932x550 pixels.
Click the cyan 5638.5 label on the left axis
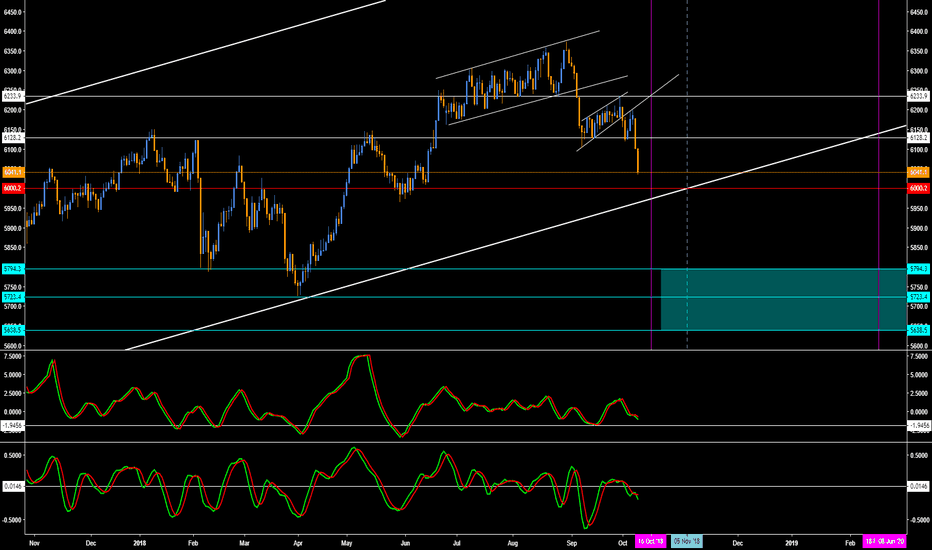pyautogui.click(x=12, y=330)
